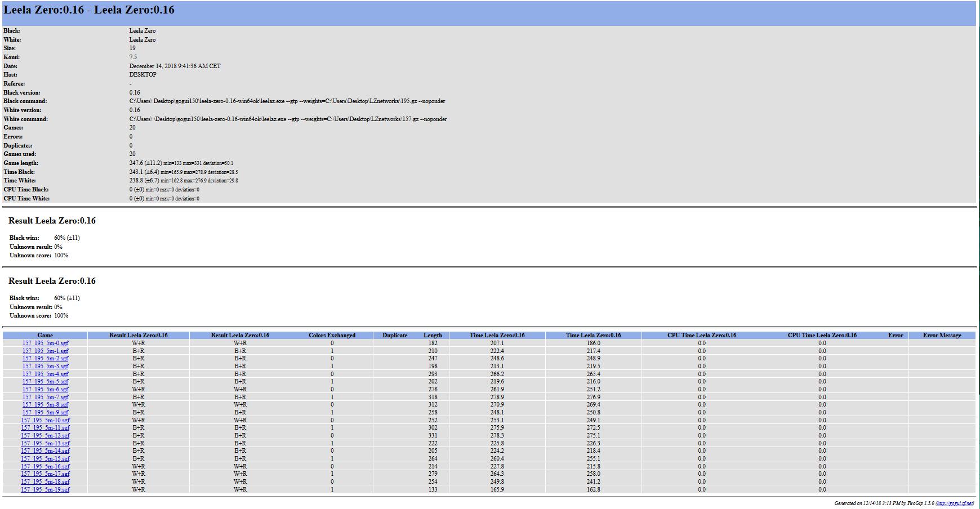This screenshot has width=980, height=509.
Task: Open the 157_195_5m-4.sgf game link
Action: 45,374
